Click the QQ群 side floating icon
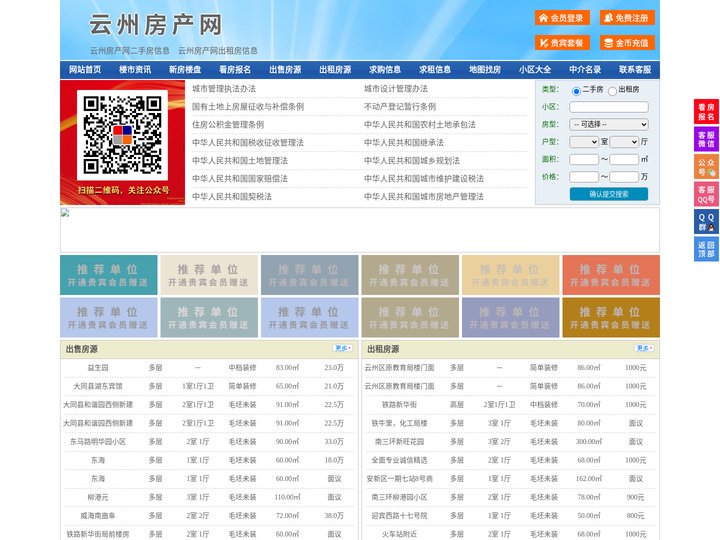The height and width of the screenshot is (540, 720). [x=706, y=222]
